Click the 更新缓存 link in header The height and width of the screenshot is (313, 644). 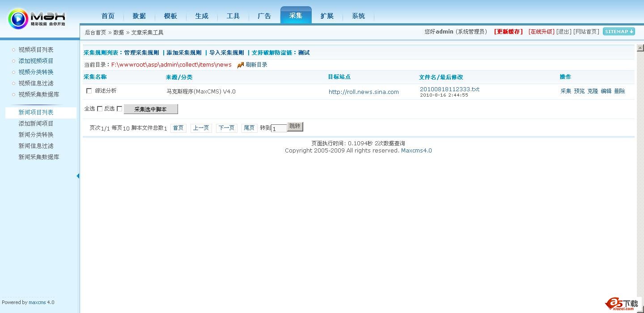[x=508, y=32]
